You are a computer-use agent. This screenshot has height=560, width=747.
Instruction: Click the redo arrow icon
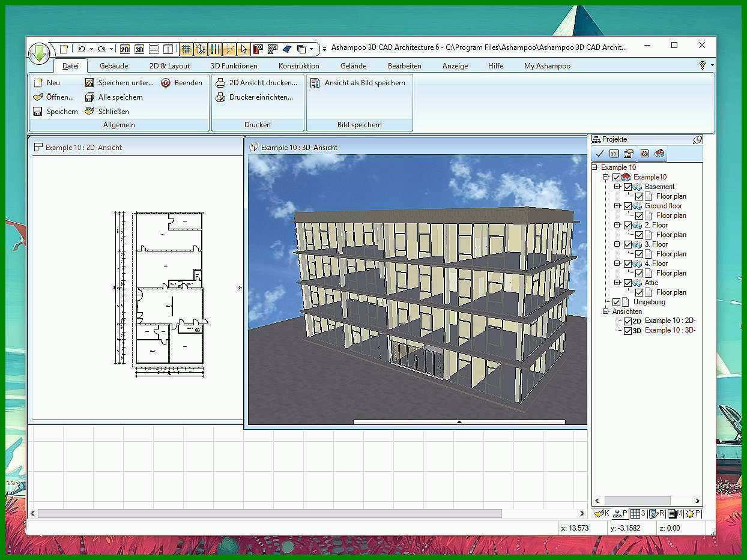pyautogui.click(x=101, y=49)
